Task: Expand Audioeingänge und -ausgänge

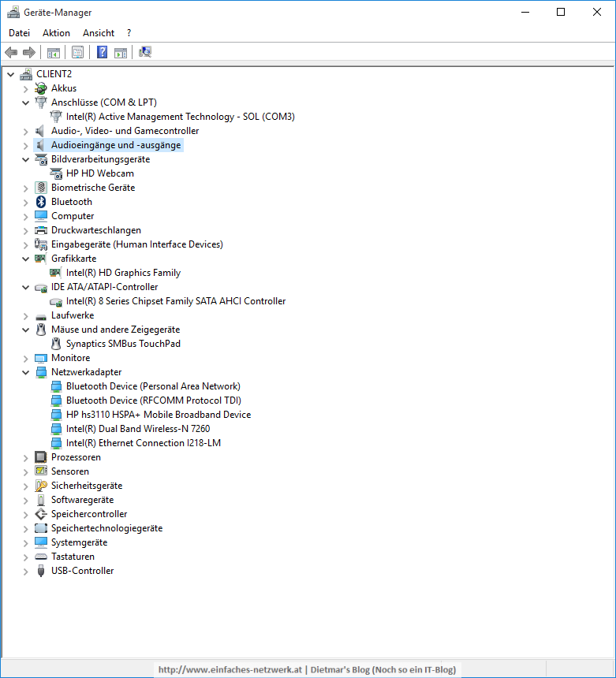Action: 25,145
